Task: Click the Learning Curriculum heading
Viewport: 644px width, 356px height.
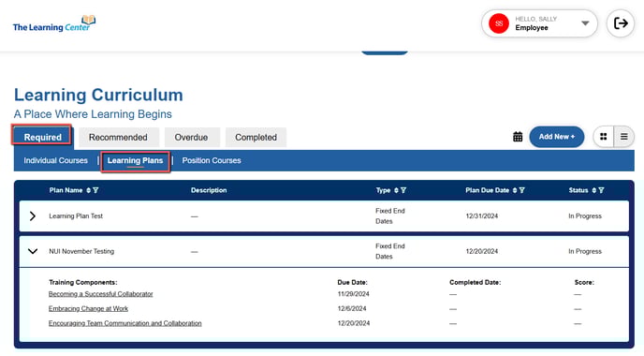Action: click(98, 95)
